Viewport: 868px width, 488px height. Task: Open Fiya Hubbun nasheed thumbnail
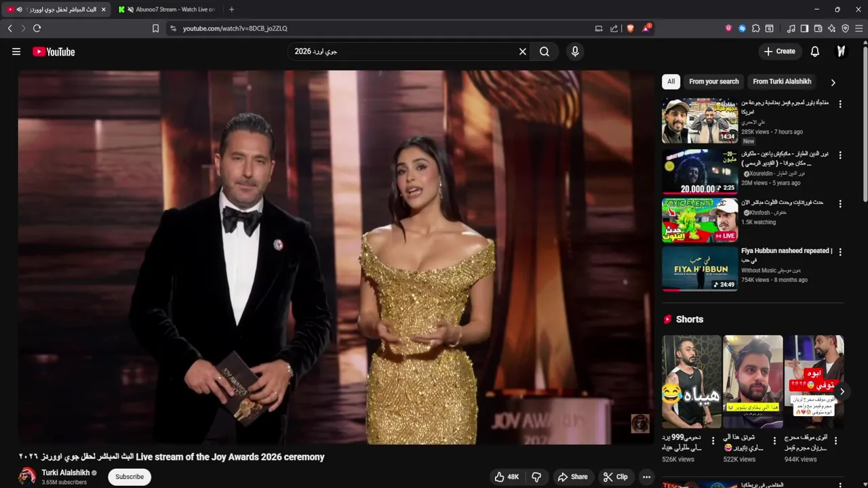coord(700,268)
